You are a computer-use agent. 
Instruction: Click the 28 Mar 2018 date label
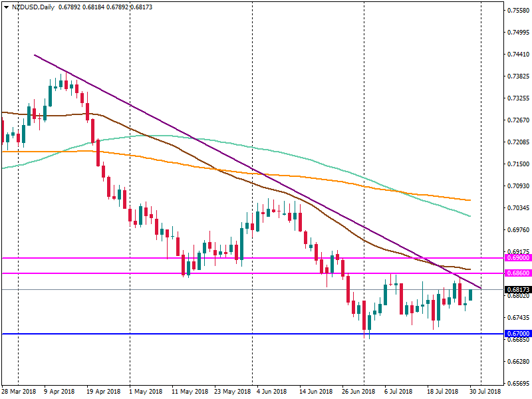tap(19, 392)
